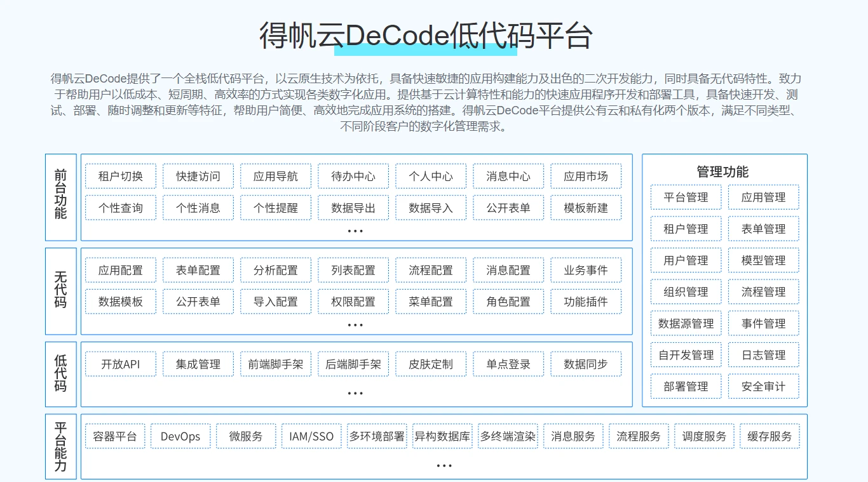Open the 用户管理 item

coord(686,260)
